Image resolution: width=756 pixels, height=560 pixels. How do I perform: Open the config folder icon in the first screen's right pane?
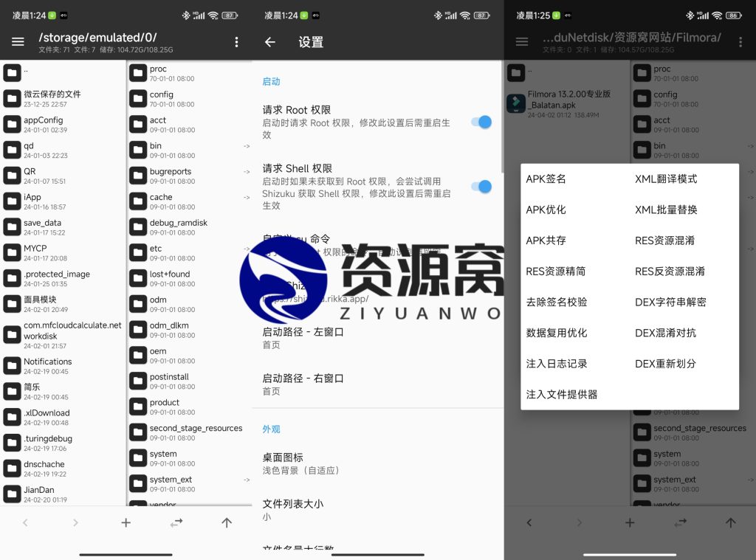(x=138, y=98)
